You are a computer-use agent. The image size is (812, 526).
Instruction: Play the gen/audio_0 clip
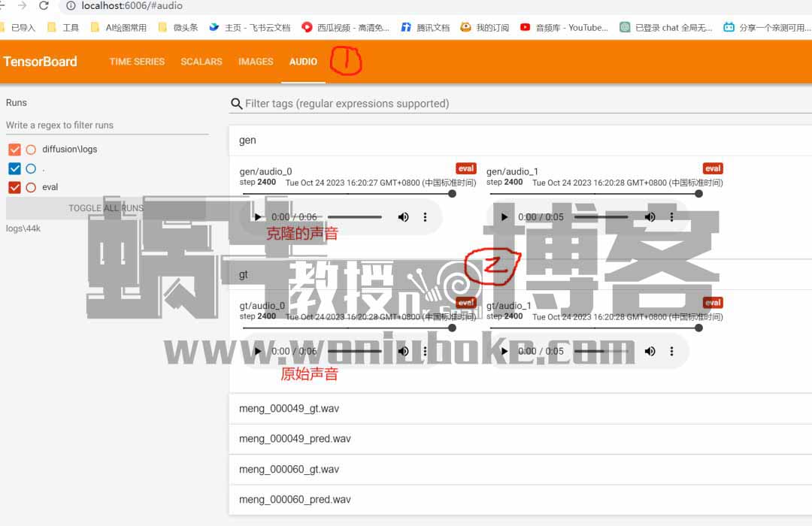(x=258, y=217)
